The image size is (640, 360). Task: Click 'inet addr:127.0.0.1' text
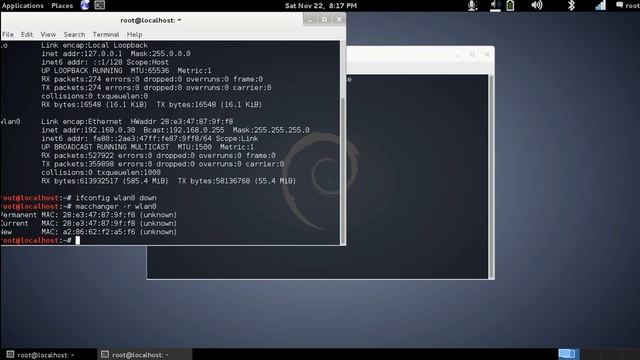(x=82, y=54)
